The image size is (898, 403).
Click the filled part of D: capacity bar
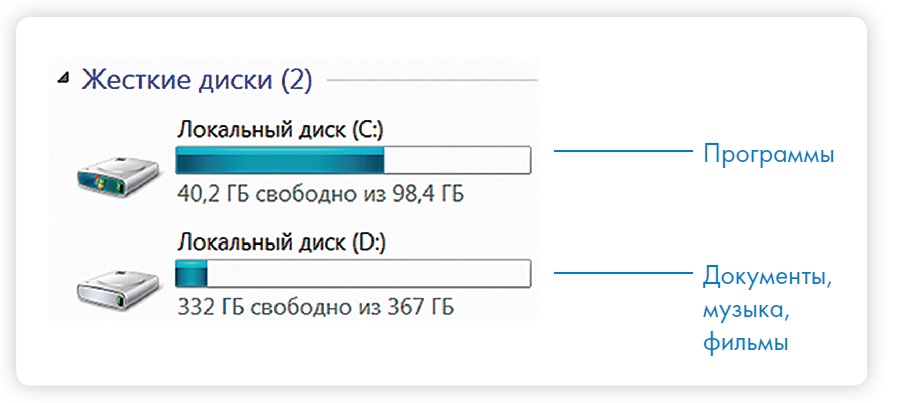click(191, 272)
